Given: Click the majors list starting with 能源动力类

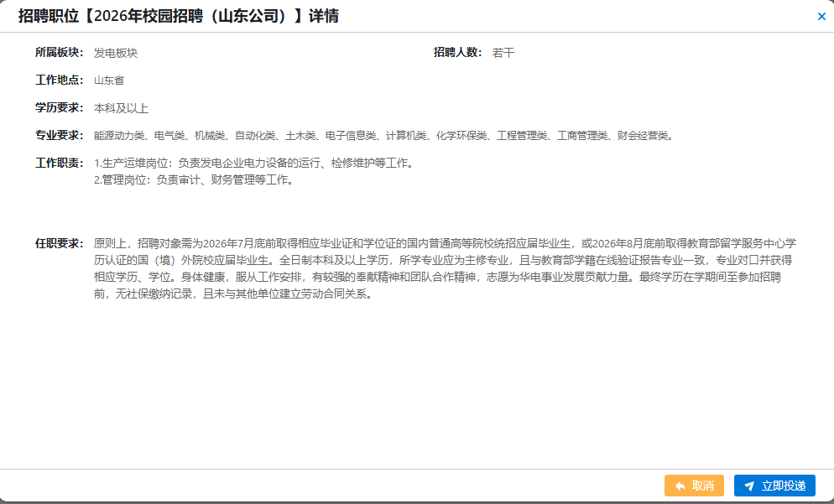Looking at the screenshot, I should click(x=383, y=136).
